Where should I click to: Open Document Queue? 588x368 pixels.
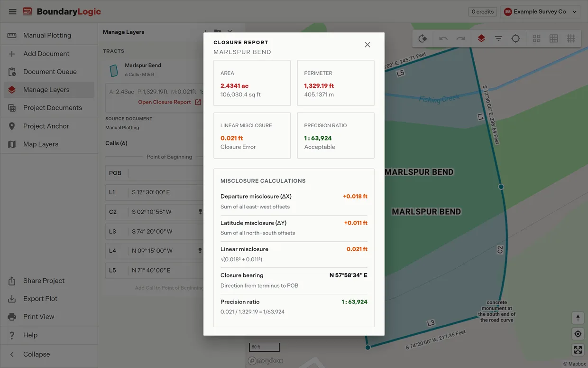[49, 72]
